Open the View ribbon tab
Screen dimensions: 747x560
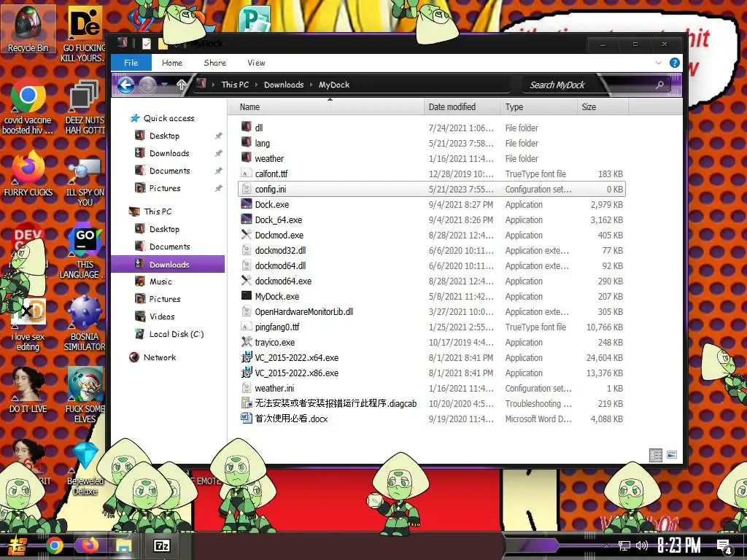coord(256,63)
